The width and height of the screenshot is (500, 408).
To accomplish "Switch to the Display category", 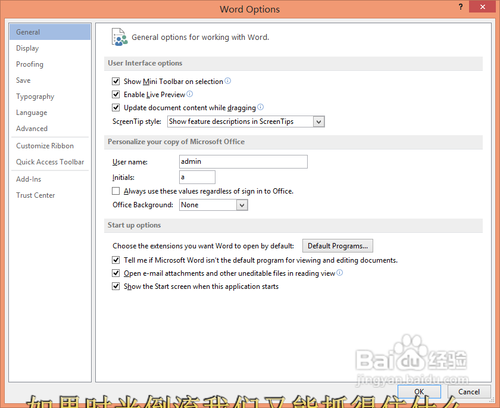I will click(50, 48).
